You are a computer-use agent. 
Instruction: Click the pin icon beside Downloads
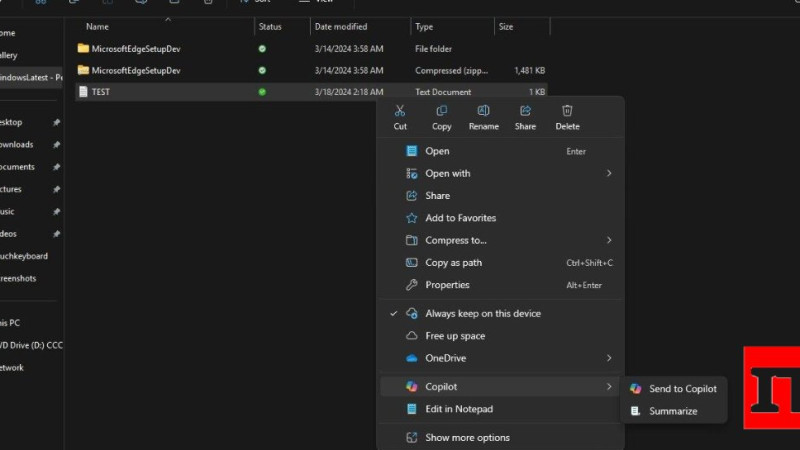(56, 145)
